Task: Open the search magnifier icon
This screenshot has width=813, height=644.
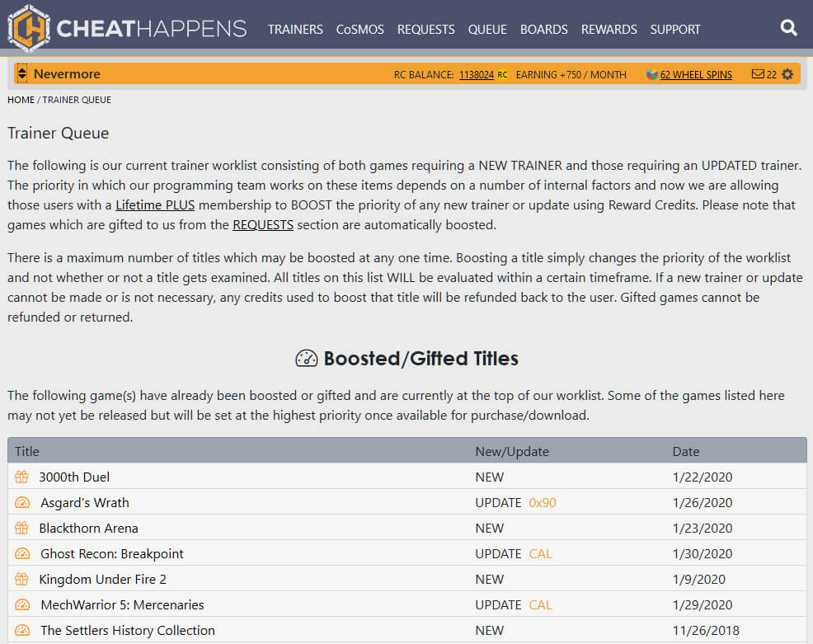Action: (x=788, y=27)
